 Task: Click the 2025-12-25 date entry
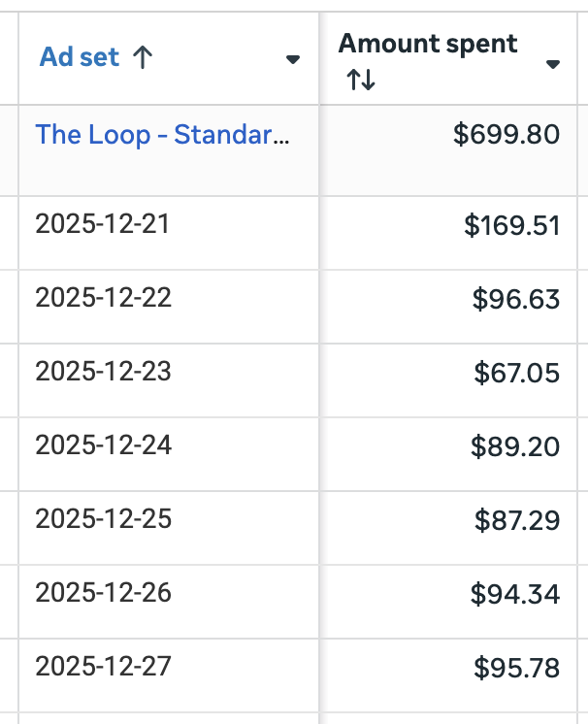click(103, 519)
